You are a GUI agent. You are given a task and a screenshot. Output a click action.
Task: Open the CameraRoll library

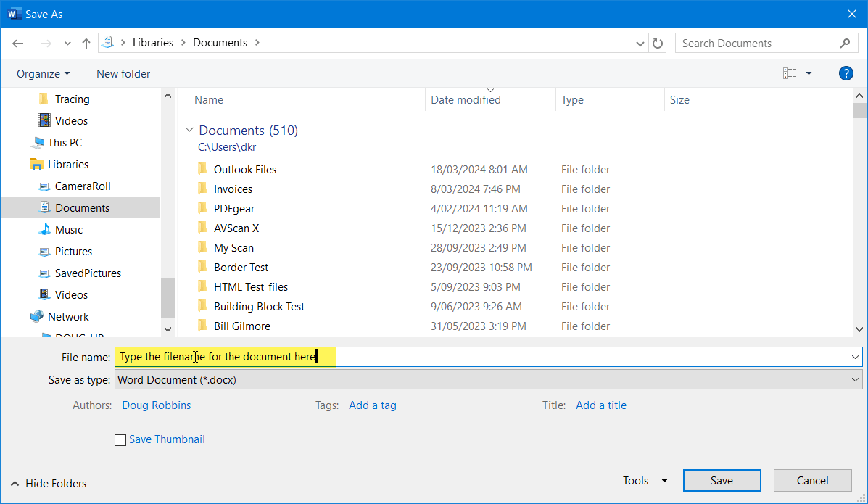click(x=83, y=186)
